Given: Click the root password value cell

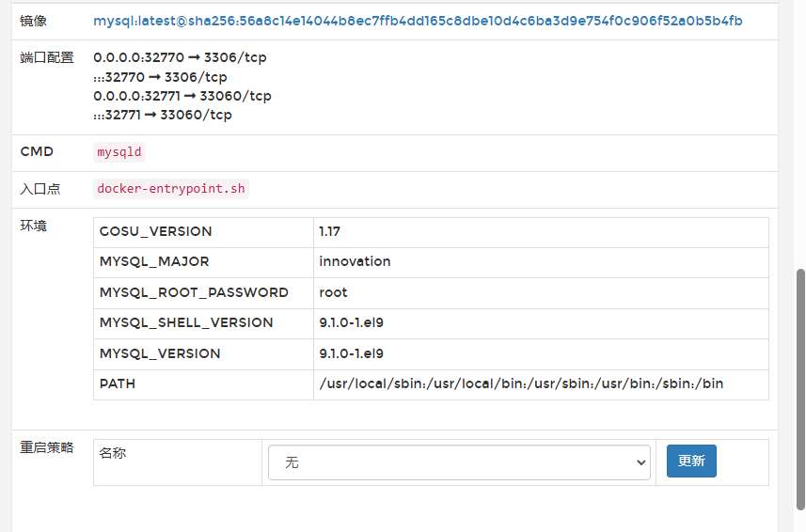Looking at the screenshot, I should click(333, 292).
